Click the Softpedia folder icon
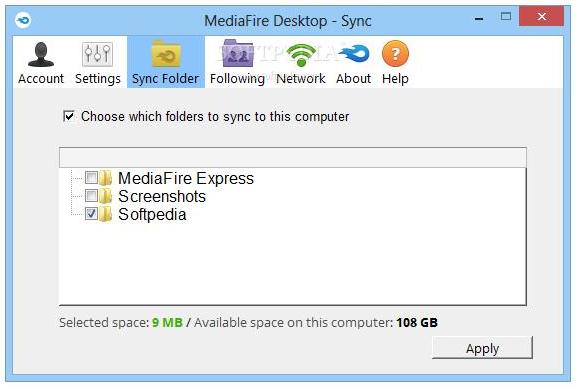576x388 pixels. 106,214
